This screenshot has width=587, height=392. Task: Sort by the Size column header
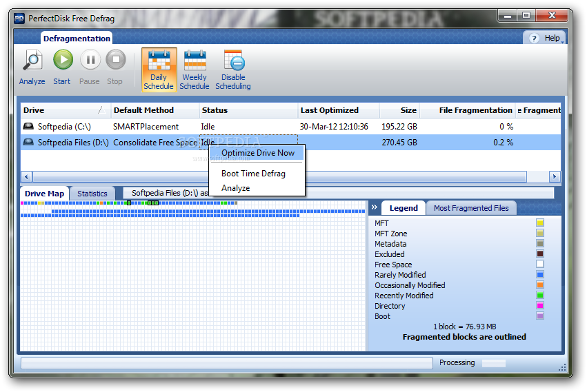point(399,110)
